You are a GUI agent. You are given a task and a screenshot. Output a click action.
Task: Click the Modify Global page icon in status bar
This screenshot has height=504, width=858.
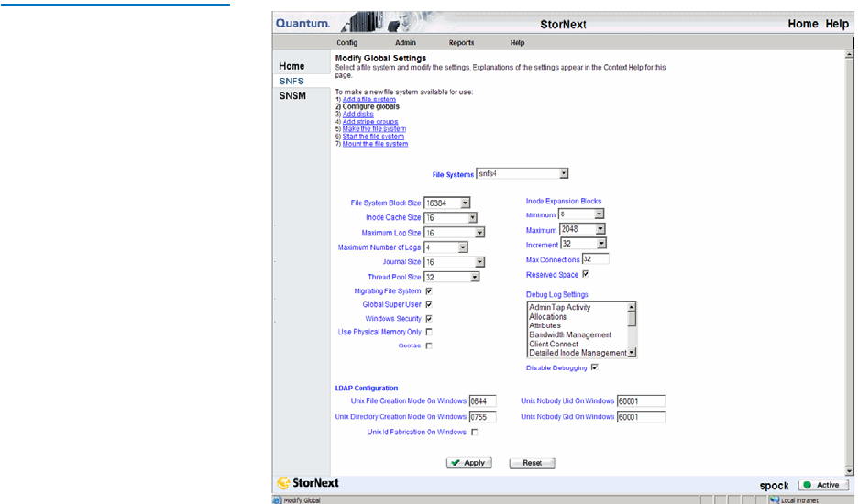click(278, 500)
